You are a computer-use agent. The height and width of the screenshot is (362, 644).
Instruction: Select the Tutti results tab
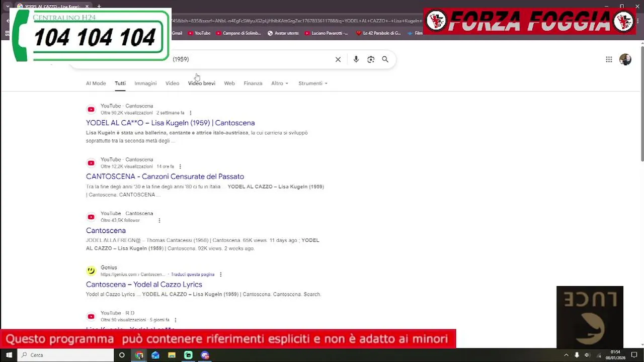(x=120, y=83)
